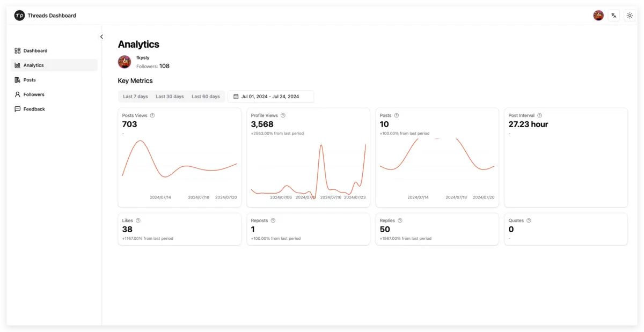Click the Likes value 38

pyautogui.click(x=127, y=229)
